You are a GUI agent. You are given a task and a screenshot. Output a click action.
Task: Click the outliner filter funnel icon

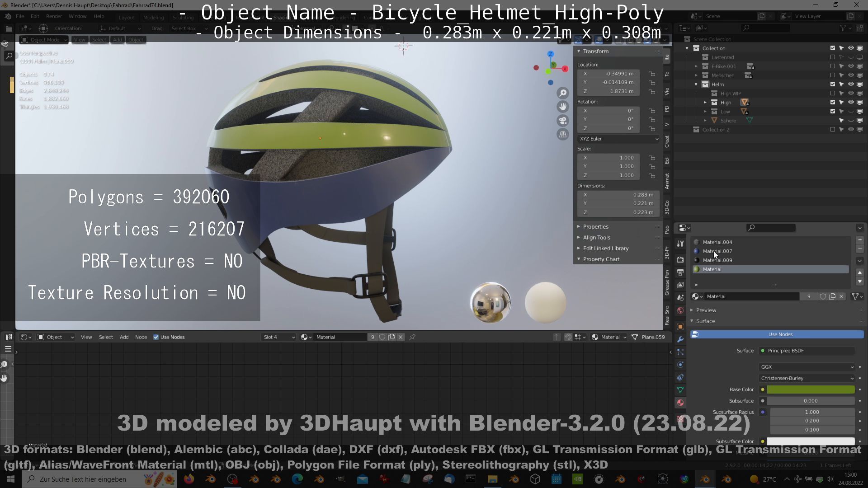point(843,28)
